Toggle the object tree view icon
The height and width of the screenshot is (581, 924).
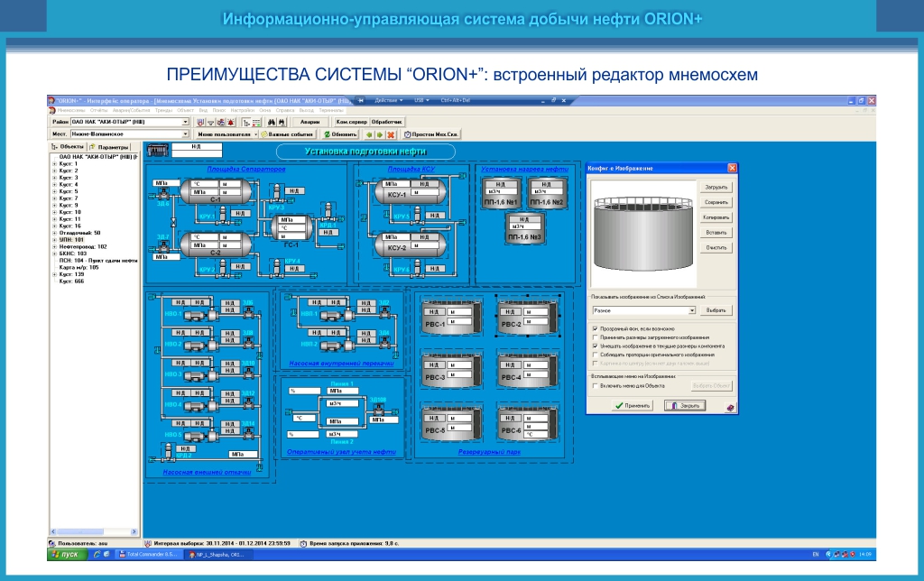(x=246, y=122)
